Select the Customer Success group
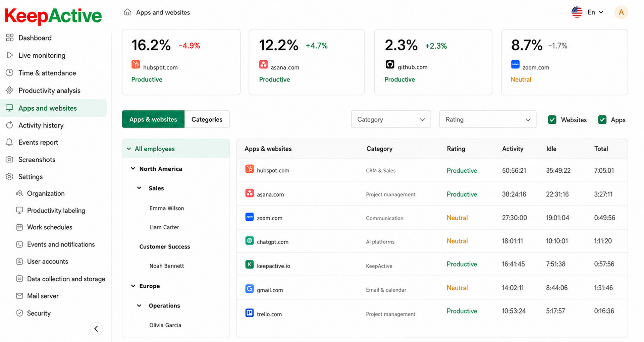644x342 pixels. pyautogui.click(x=165, y=247)
